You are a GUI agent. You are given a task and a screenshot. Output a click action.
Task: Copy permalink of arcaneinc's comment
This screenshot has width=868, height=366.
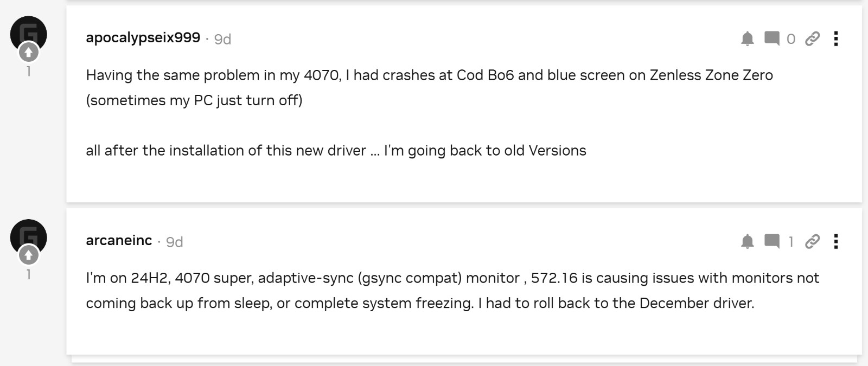click(812, 241)
